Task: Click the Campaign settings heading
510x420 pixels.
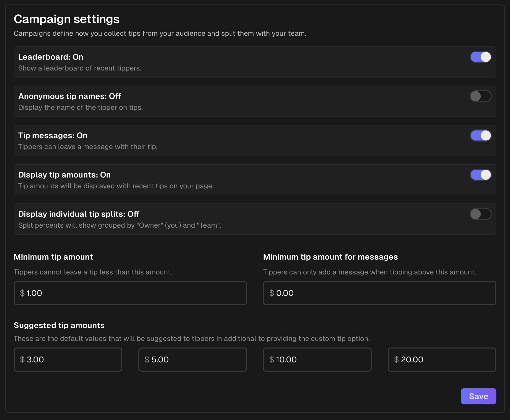Action: [67, 19]
